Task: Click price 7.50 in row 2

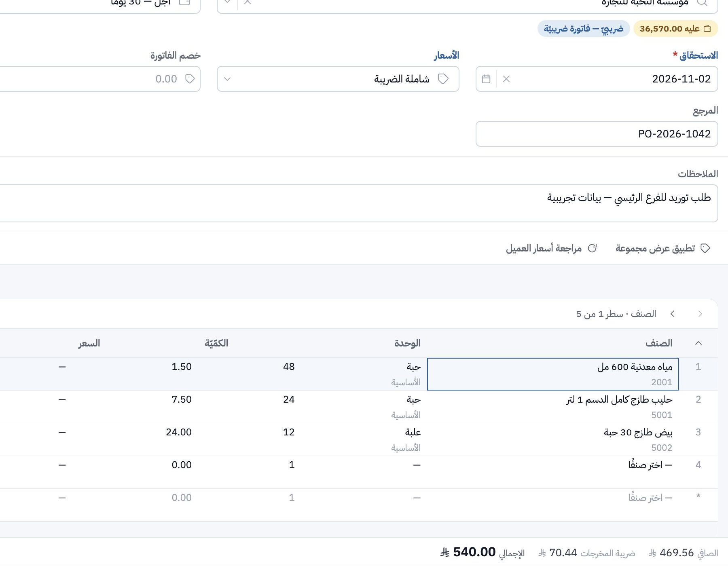Action: tap(182, 399)
